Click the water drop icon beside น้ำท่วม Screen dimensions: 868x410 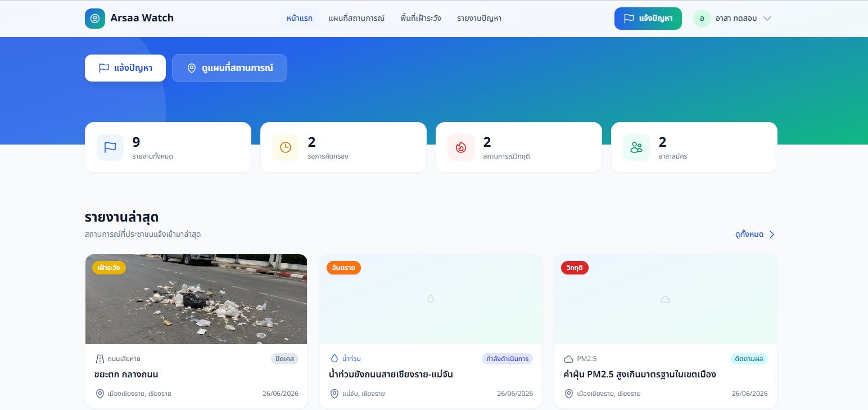point(334,359)
